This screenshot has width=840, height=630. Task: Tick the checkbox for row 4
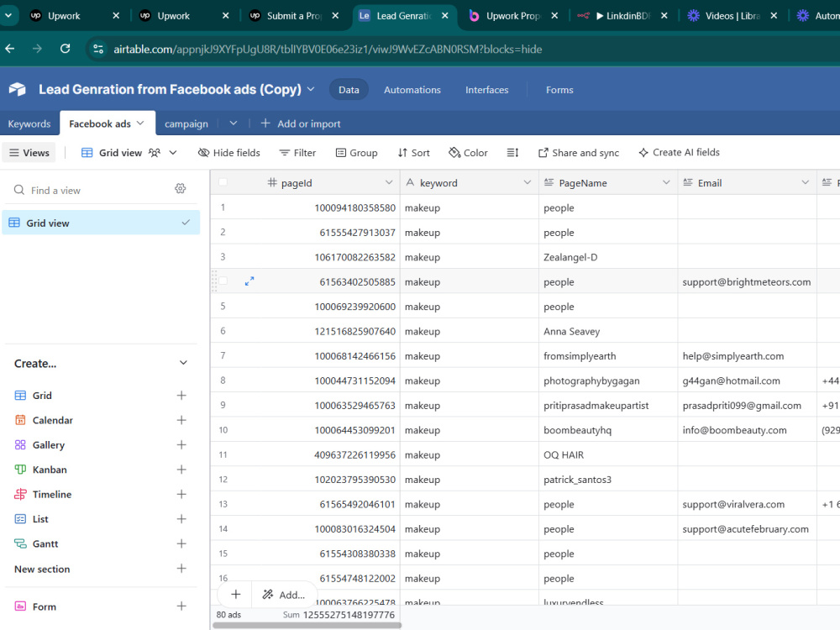223,281
